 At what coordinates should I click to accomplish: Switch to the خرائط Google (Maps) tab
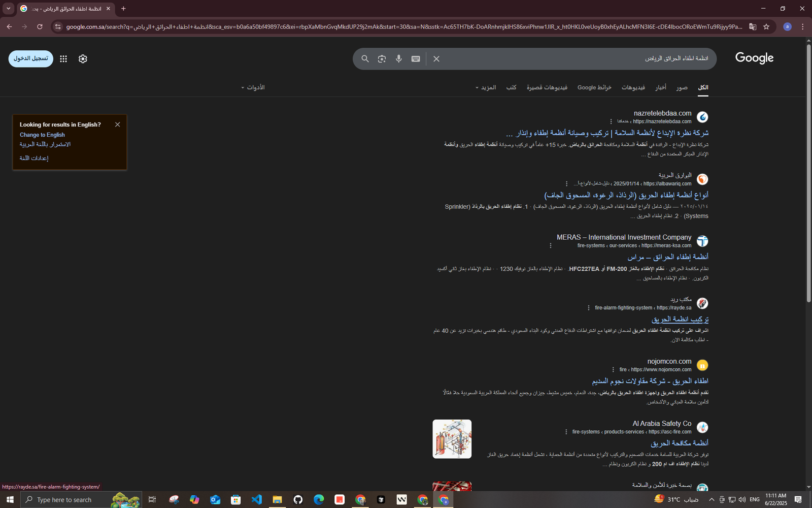pos(594,87)
